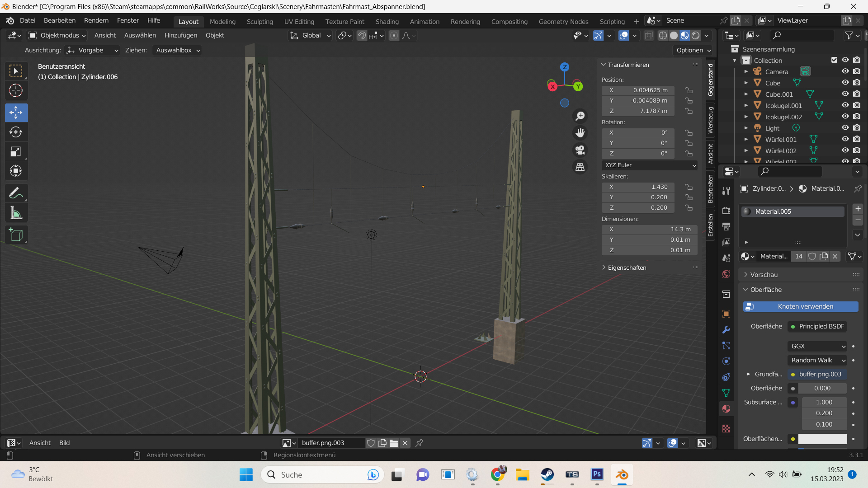Toggle Collection exclude checkbox in outliner

pos(834,60)
